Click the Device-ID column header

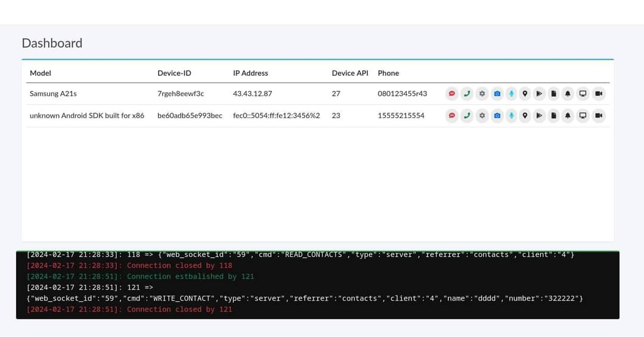(174, 73)
